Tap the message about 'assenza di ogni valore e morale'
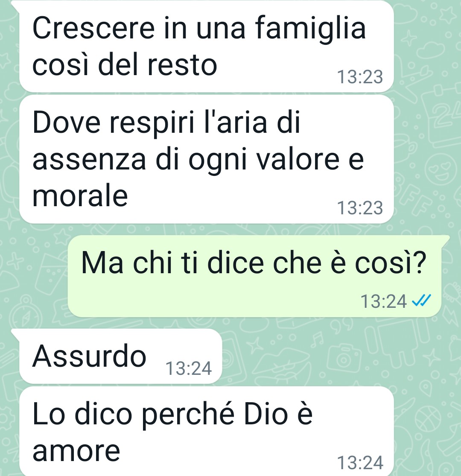 [x=206, y=159]
